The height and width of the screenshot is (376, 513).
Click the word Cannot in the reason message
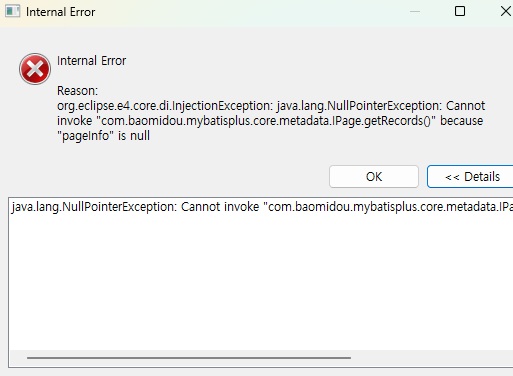tap(465, 106)
